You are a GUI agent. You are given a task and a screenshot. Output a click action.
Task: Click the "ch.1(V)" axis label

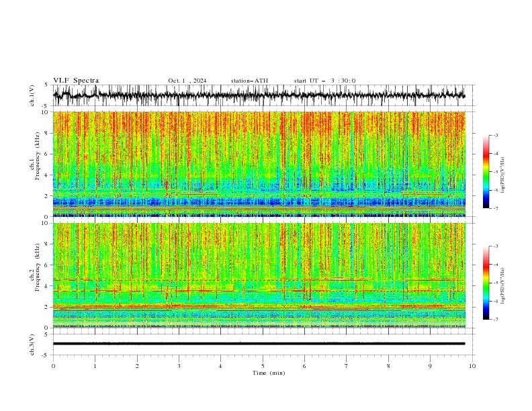coord(32,95)
